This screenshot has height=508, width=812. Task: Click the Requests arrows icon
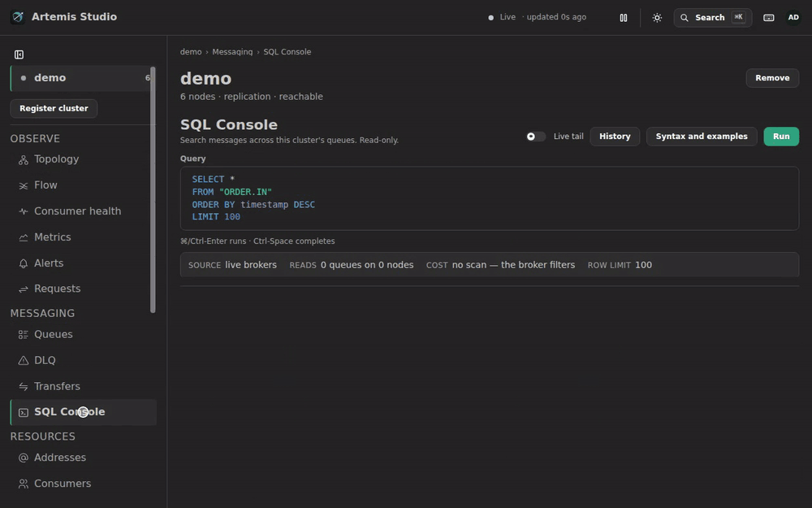coord(24,289)
